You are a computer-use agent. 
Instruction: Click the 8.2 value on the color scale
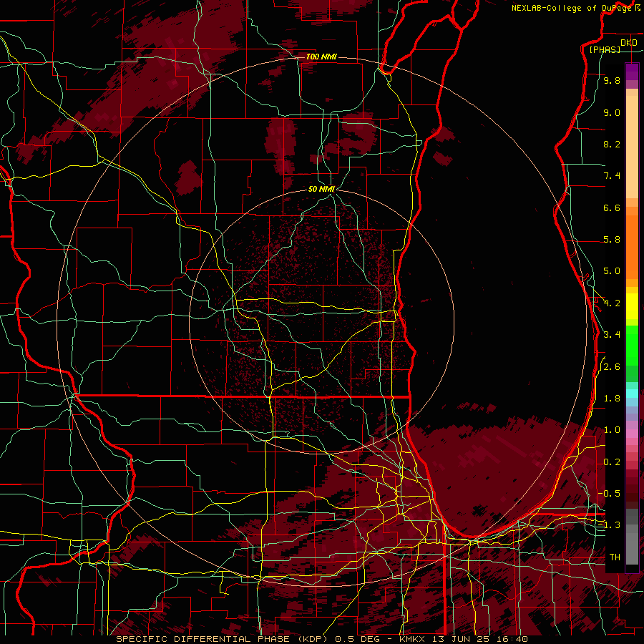coord(612,144)
